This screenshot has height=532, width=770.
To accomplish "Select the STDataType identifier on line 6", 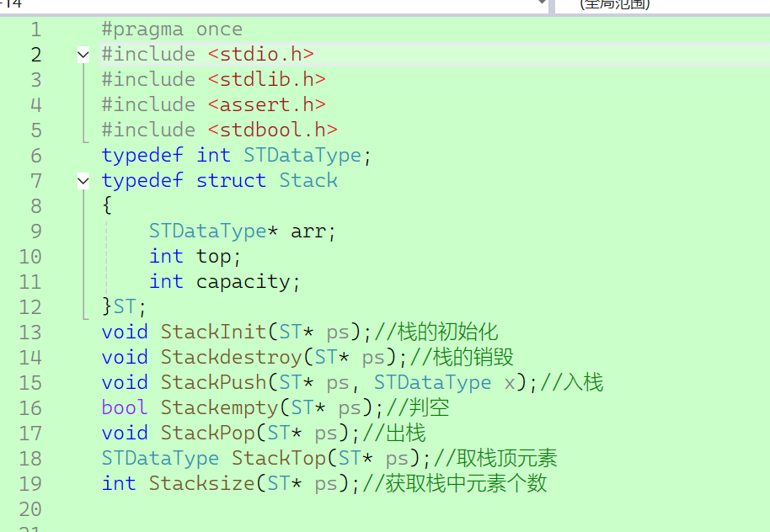I will click(302, 156).
